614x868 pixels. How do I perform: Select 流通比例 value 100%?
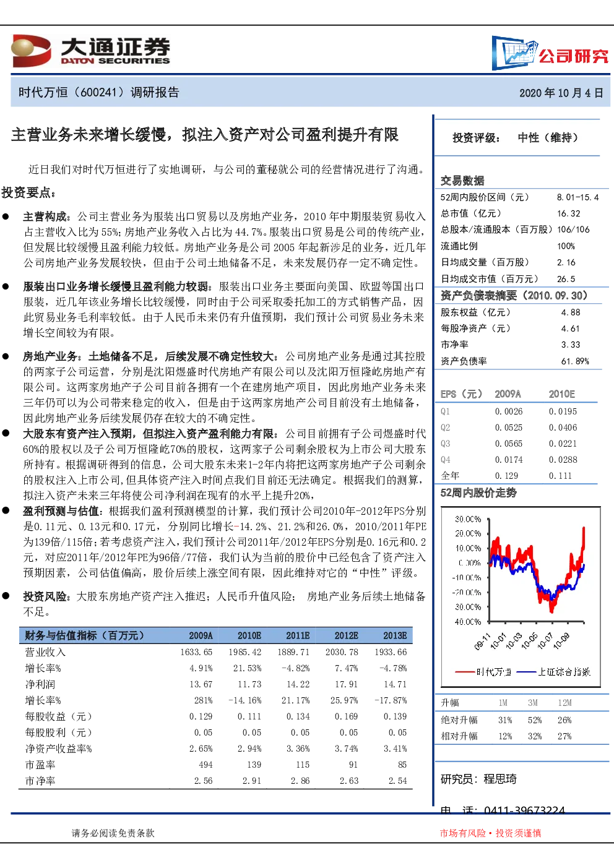566,246
